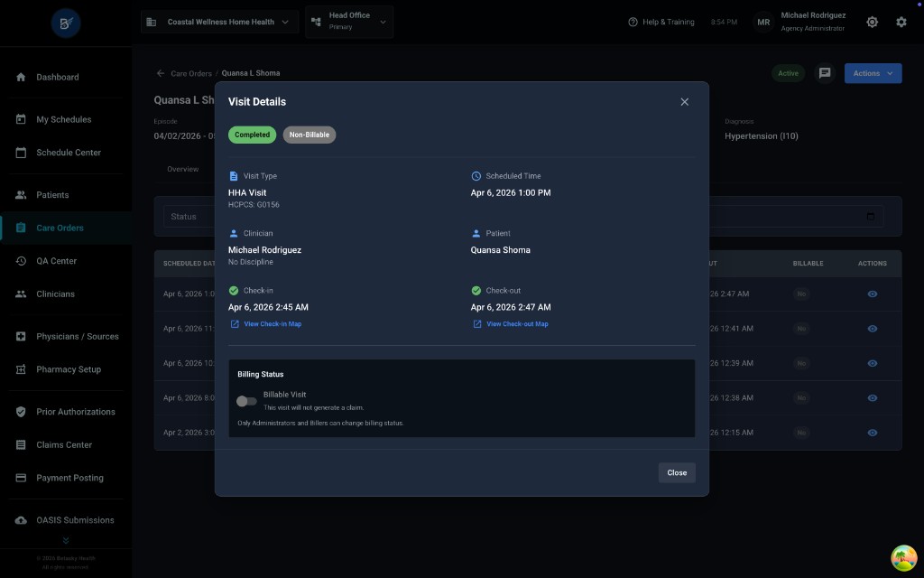Click the app logo at top left
The height and width of the screenshot is (578, 924).
click(x=65, y=23)
